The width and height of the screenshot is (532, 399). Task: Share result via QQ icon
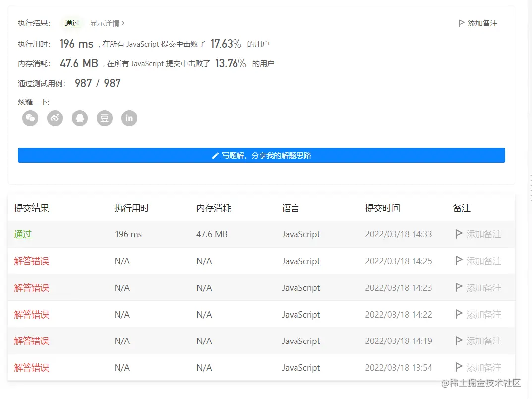click(x=80, y=118)
